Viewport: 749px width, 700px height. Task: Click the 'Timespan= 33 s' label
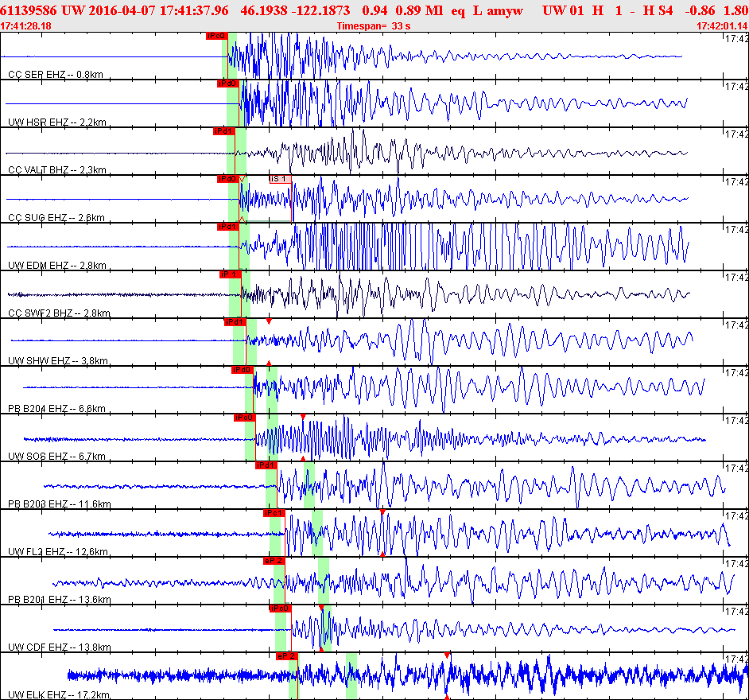click(374, 26)
